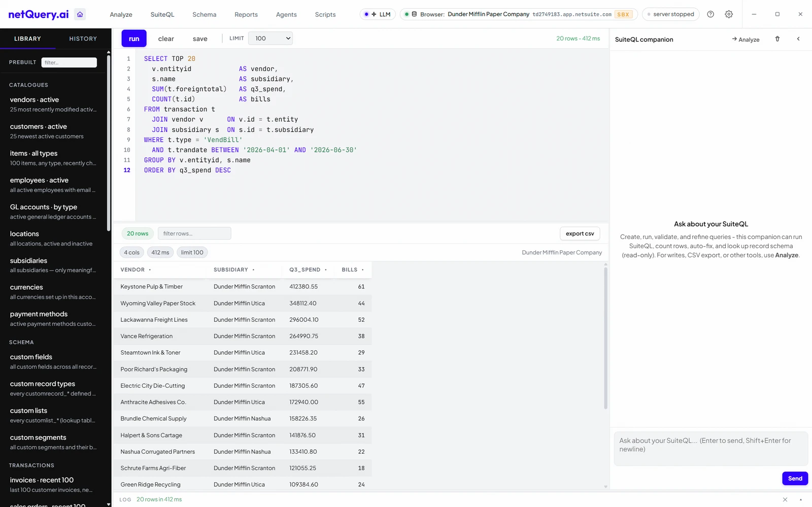Focus the filter rows field
This screenshot has height=507, width=812.
[194, 233]
